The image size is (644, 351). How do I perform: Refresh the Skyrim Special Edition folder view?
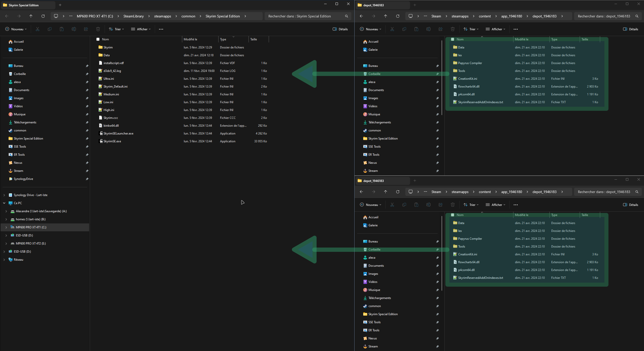43,16
